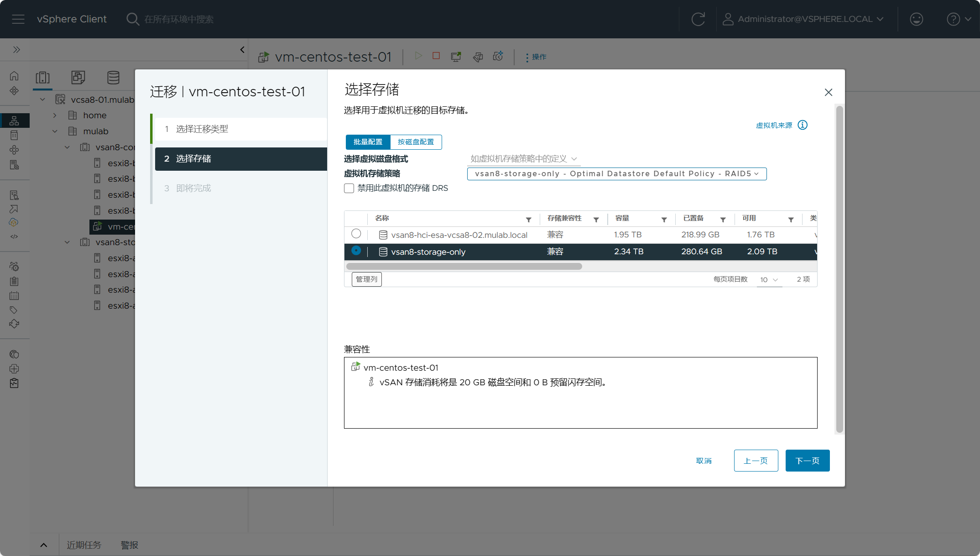
Task: Select the home datacenter tree item
Action: [x=94, y=115]
